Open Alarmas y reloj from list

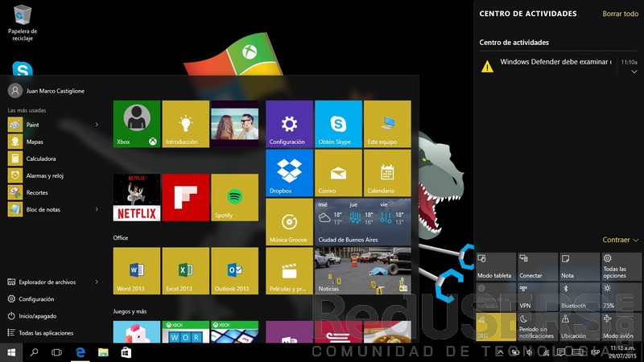(x=53, y=175)
